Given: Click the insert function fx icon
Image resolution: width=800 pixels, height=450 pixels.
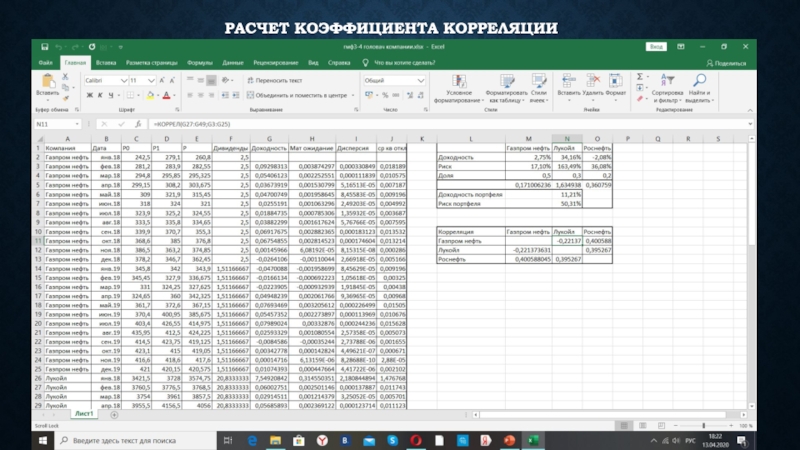Looking at the screenshot, I should point(138,124).
